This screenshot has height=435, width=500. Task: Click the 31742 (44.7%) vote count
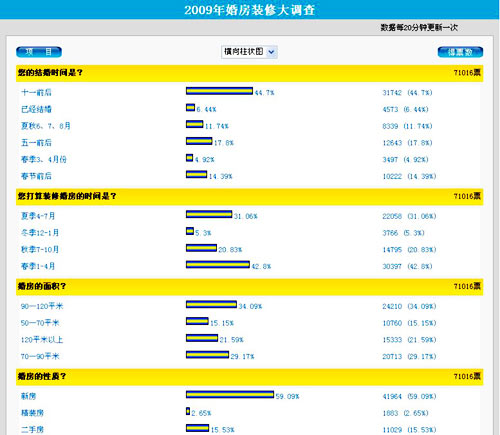tap(407, 92)
